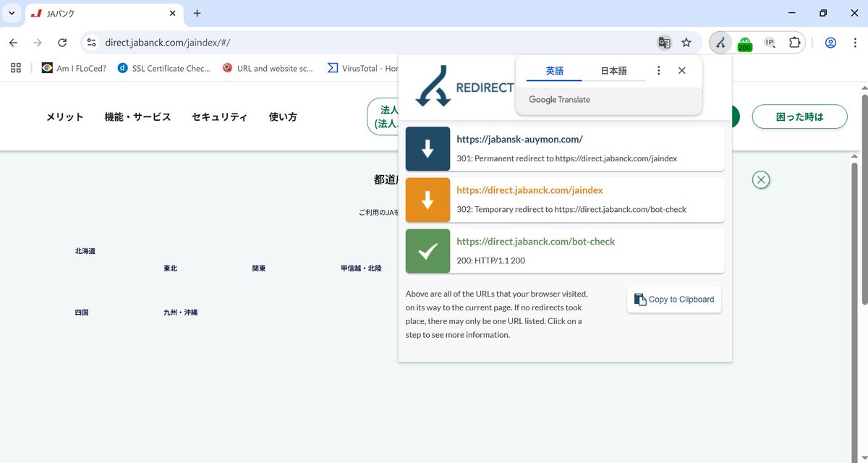The height and width of the screenshot is (463, 868).
Task: Go forward to the next page
Action: click(38, 43)
